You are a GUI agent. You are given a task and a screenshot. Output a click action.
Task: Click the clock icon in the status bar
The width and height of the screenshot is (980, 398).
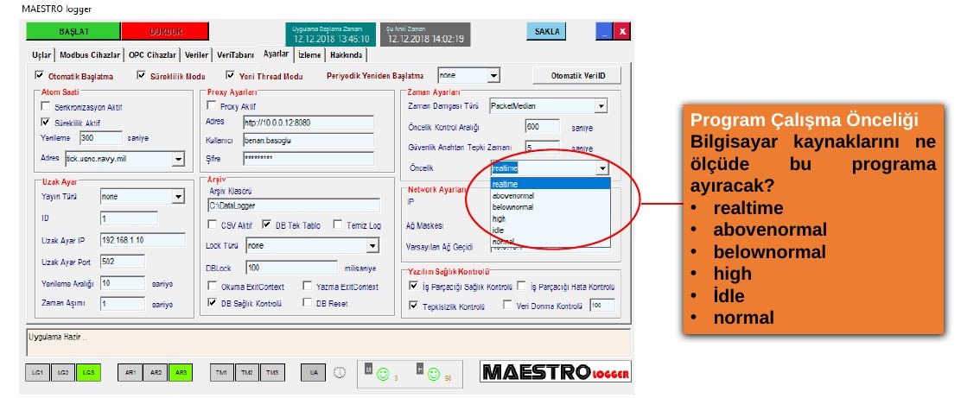pos(339,372)
